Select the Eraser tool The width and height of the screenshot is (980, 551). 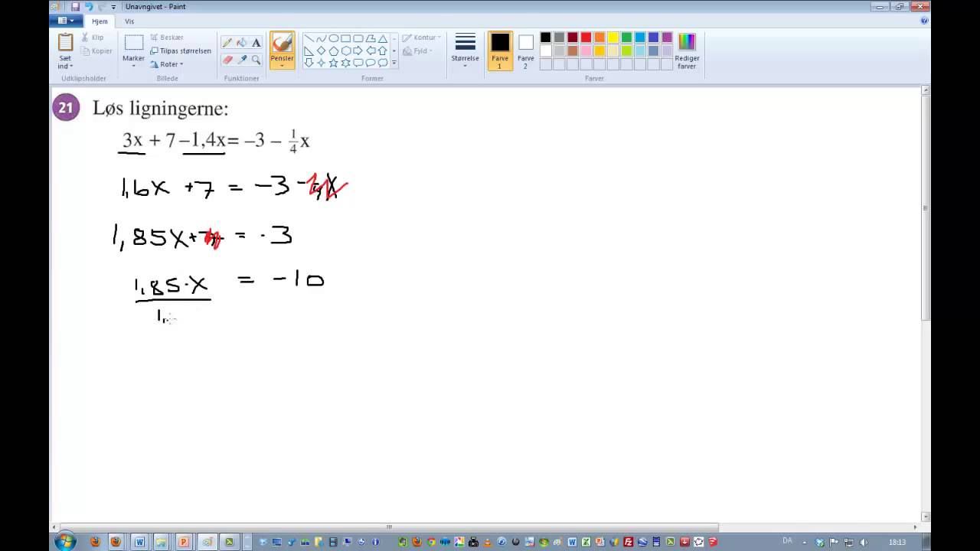227,59
